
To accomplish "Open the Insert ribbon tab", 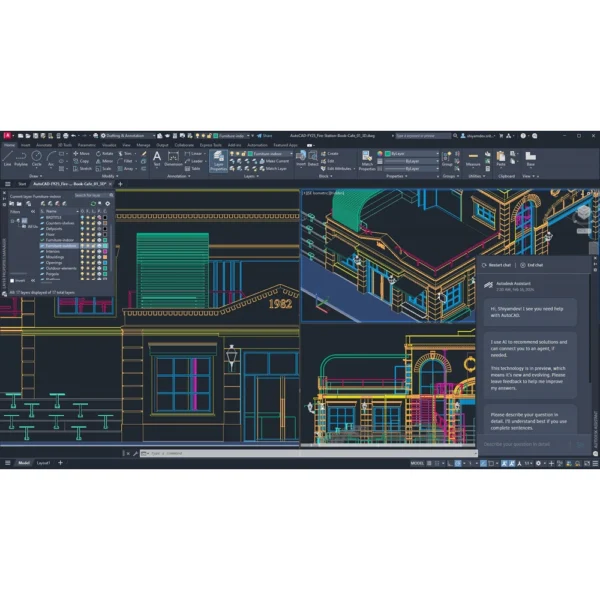I will pyautogui.click(x=26, y=145).
